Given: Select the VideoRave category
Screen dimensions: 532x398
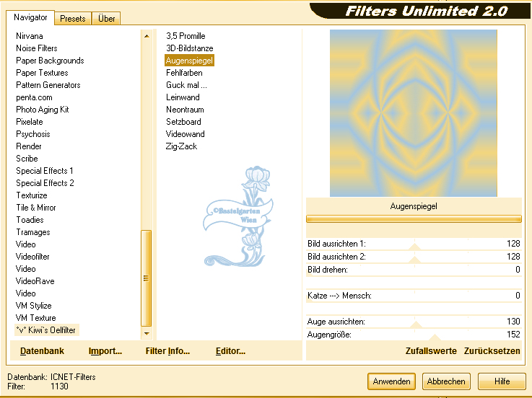Looking at the screenshot, I should pyautogui.click(x=35, y=281).
